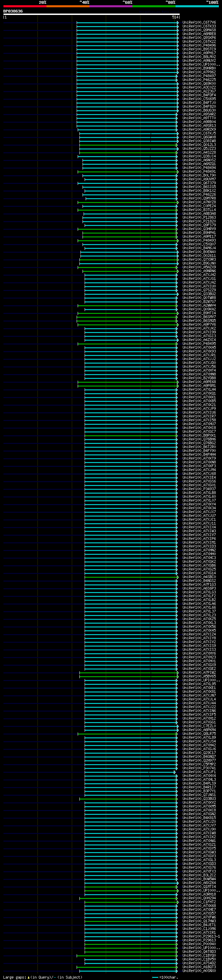
Task: Select hit label UniRef100_A9SR13
Action: pos(199,126)
